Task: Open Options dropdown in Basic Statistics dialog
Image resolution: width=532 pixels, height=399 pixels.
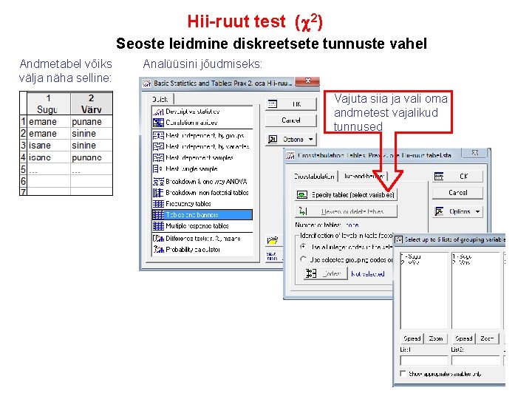Action: pos(291,139)
